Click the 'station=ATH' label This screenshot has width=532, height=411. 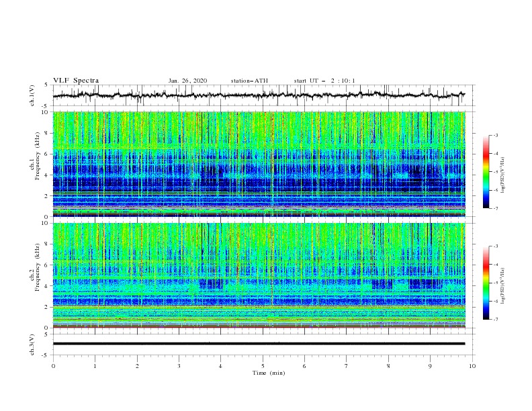249,81
